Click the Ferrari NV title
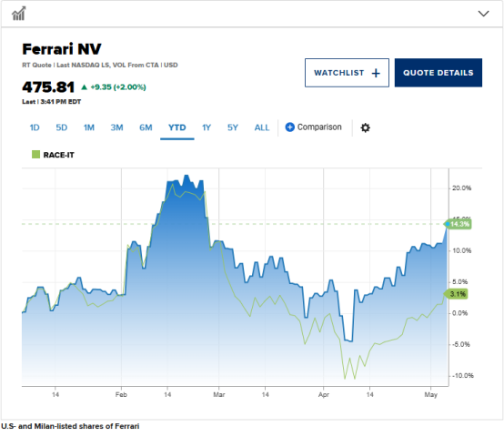 [62, 49]
